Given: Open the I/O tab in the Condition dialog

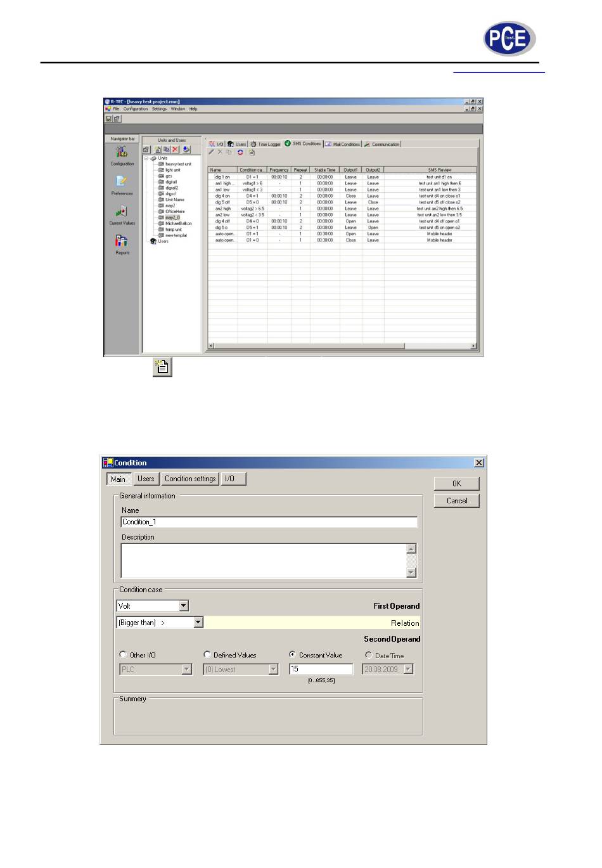Looking at the screenshot, I should pyautogui.click(x=233, y=479).
